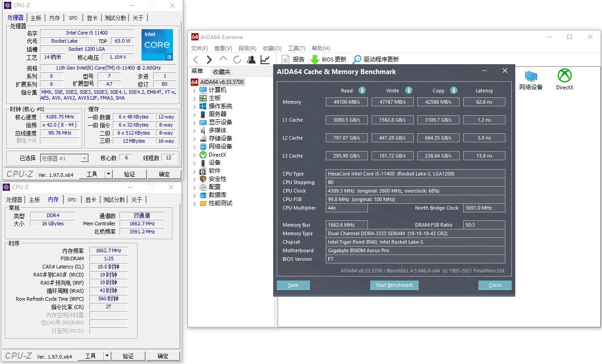602x364 pixels.
Task: Click Save in the benchmark dialog
Action: [293, 285]
